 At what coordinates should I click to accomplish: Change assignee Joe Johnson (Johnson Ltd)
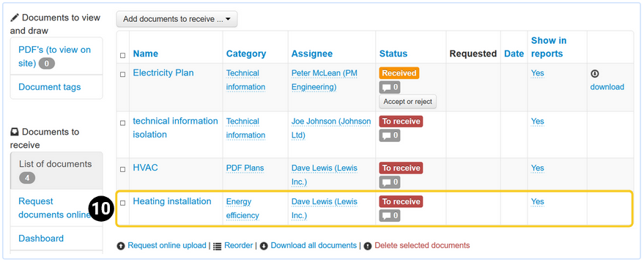pos(331,128)
